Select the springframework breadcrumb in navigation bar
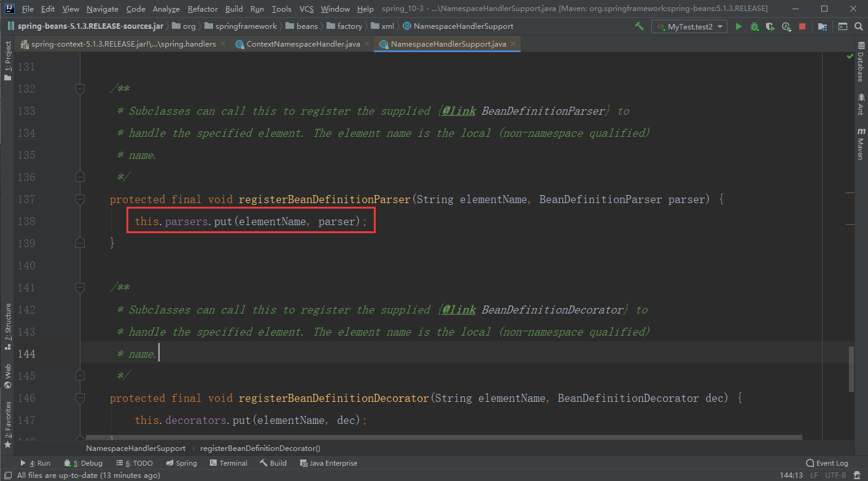Viewport: 868px width, 481px height. [240, 26]
